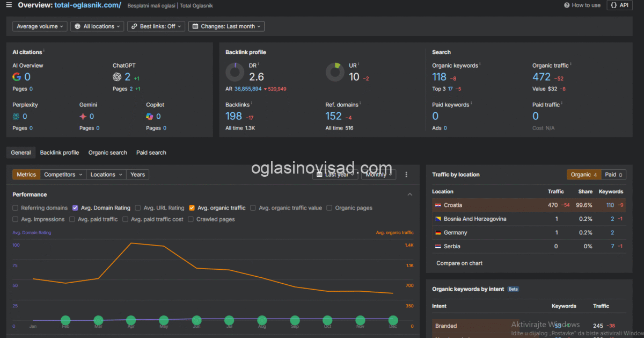Select Paid in Traffic by location
This screenshot has height=338, width=644.
[613, 175]
